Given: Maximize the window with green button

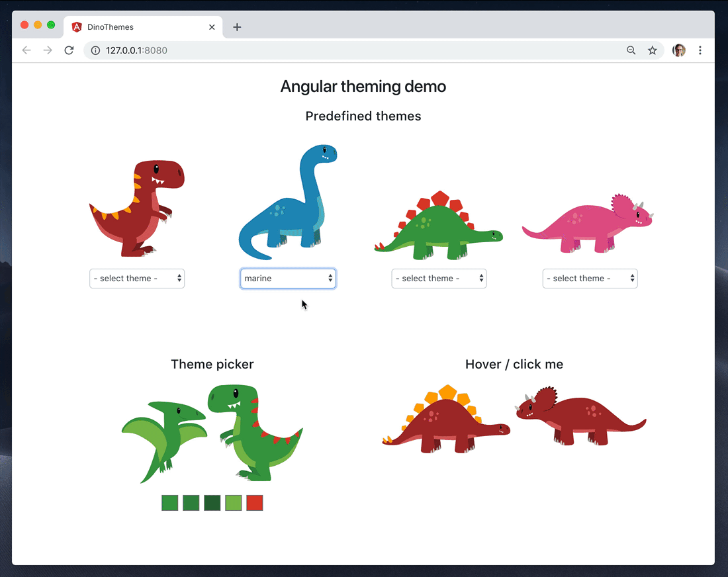Looking at the screenshot, I should point(51,24).
